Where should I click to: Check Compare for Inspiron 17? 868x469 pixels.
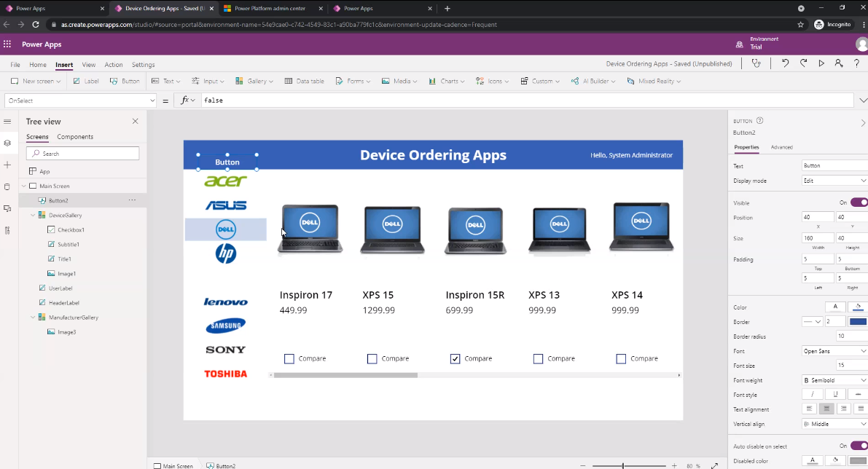pos(289,359)
